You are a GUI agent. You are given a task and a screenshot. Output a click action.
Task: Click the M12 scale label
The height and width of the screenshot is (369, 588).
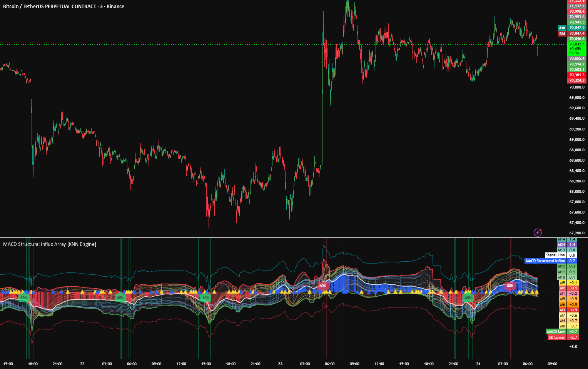coord(562,266)
